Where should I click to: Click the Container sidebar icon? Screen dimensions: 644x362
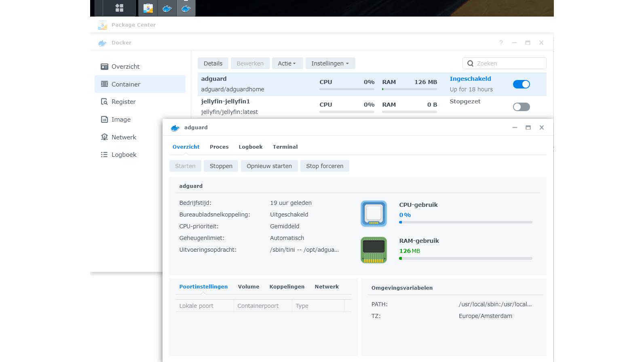[104, 84]
